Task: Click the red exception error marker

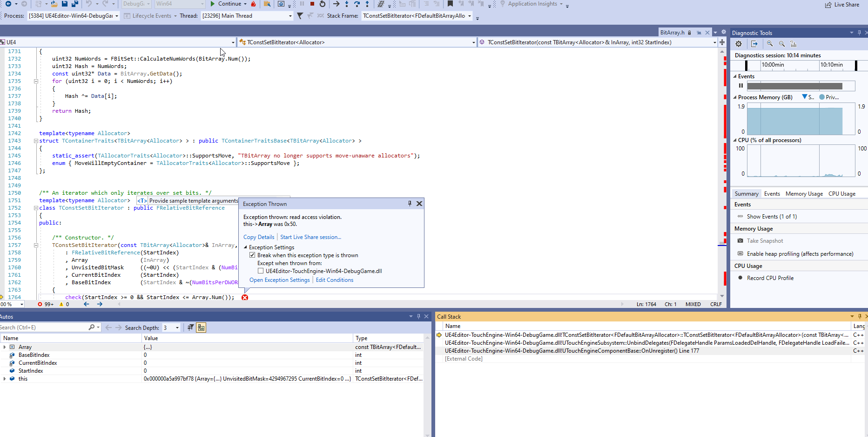Action: pos(245,297)
